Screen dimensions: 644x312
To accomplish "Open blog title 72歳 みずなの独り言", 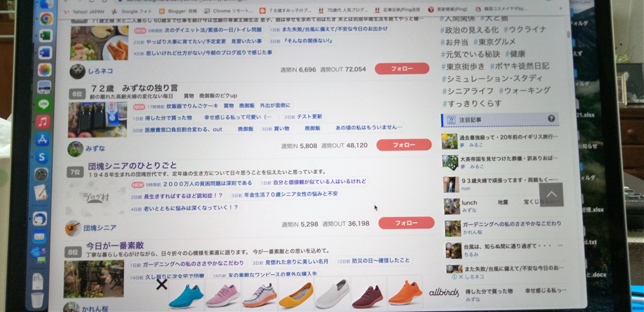I will (x=134, y=88).
